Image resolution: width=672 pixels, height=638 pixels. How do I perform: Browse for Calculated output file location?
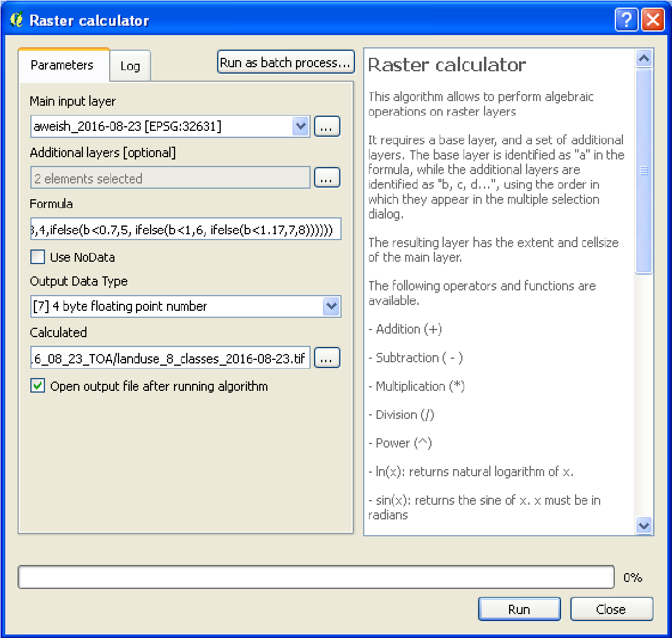[x=327, y=358]
